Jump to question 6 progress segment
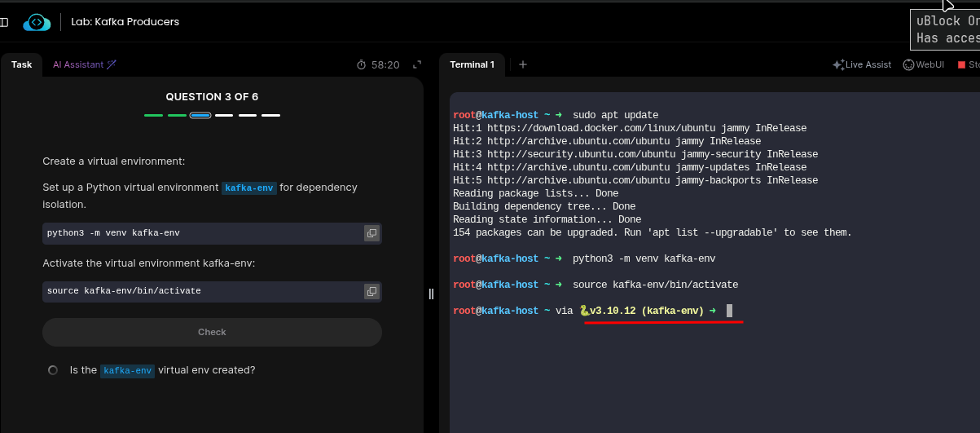The image size is (980, 433). click(271, 116)
